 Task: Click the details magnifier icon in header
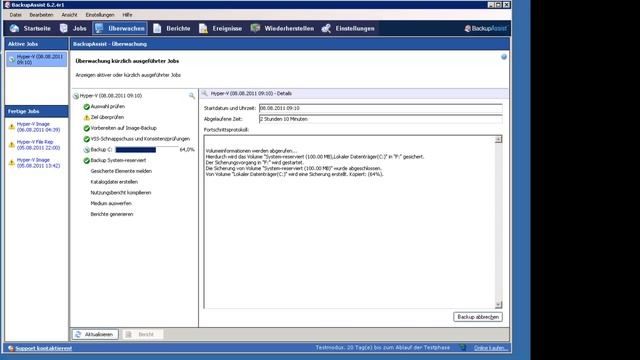coord(204,93)
